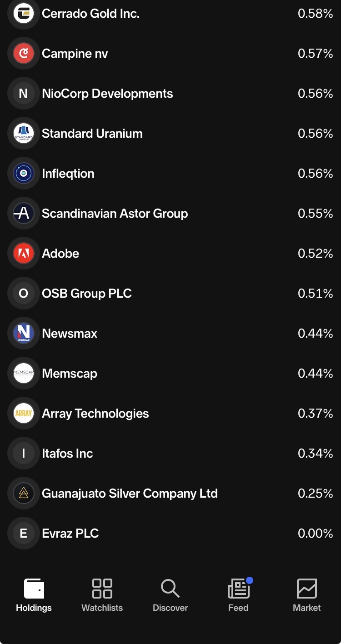Tap the Cerrado Gold logo icon
This screenshot has height=644, width=341.
click(24, 14)
